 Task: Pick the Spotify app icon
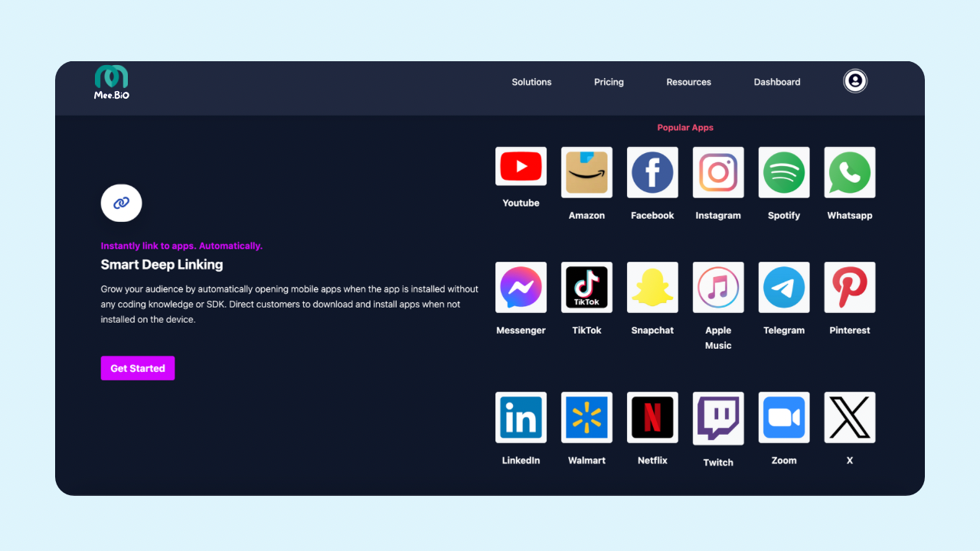[x=784, y=172]
